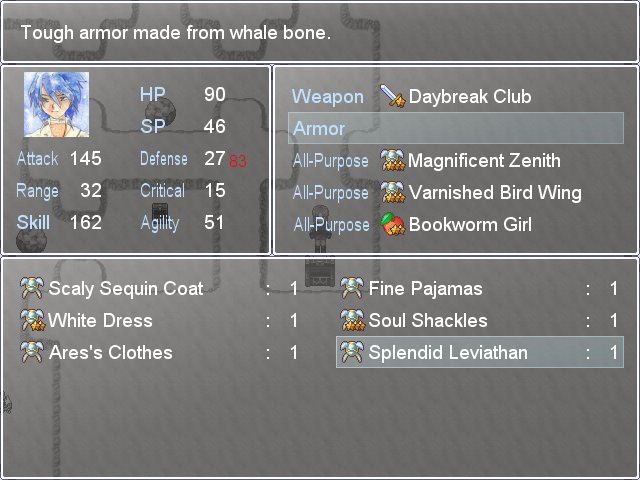Select the highlighted Armor slot
This screenshot has height=480, width=640.
click(456, 128)
